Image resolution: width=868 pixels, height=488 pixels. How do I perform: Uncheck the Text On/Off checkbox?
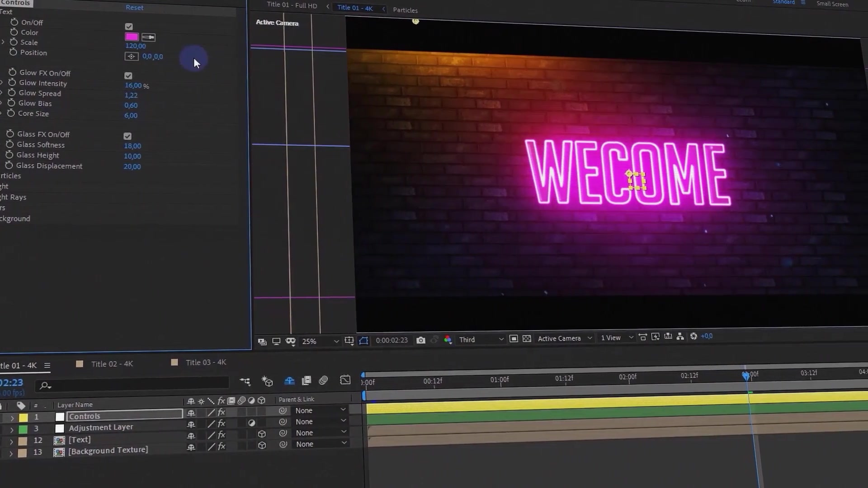[129, 27]
